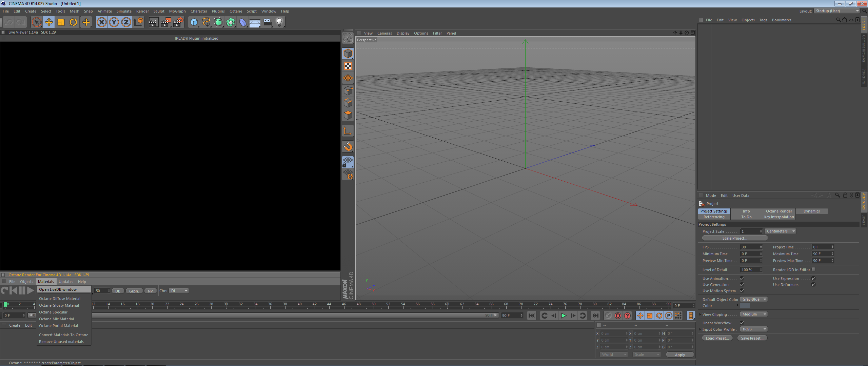Viewport: 868px width, 366px height.
Task: Select the Move tool in top toolbar
Action: coord(49,22)
